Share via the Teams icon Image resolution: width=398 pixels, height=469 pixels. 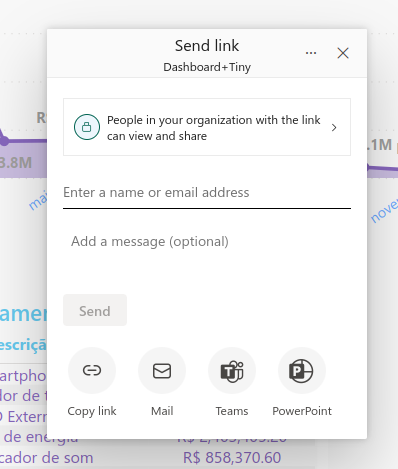tap(232, 370)
